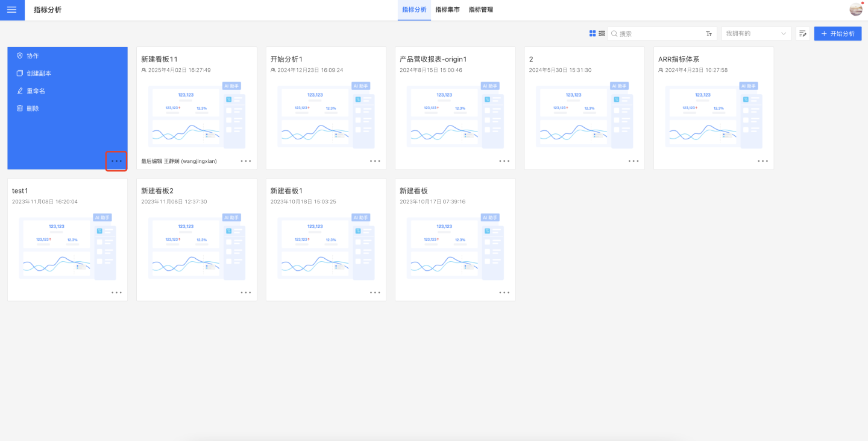Click the 开始分析 button
The image size is (868, 441).
pyautogui.click(x=837, y=34)
